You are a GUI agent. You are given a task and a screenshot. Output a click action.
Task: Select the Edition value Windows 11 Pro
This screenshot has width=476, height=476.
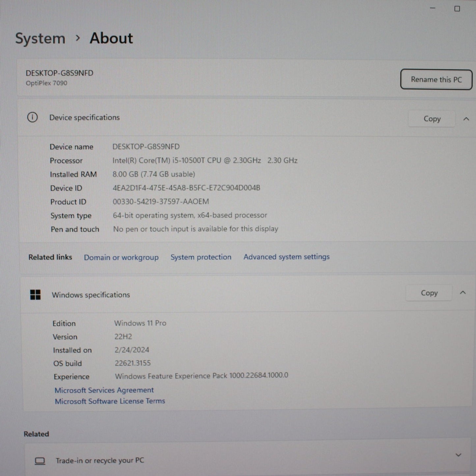click(140, 323)
